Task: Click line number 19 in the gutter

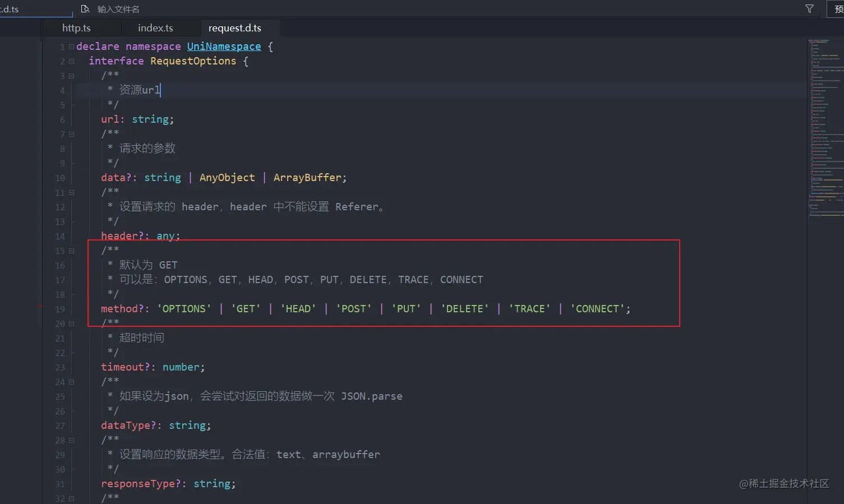Action: pyautogui.click(x=60, y=309)
